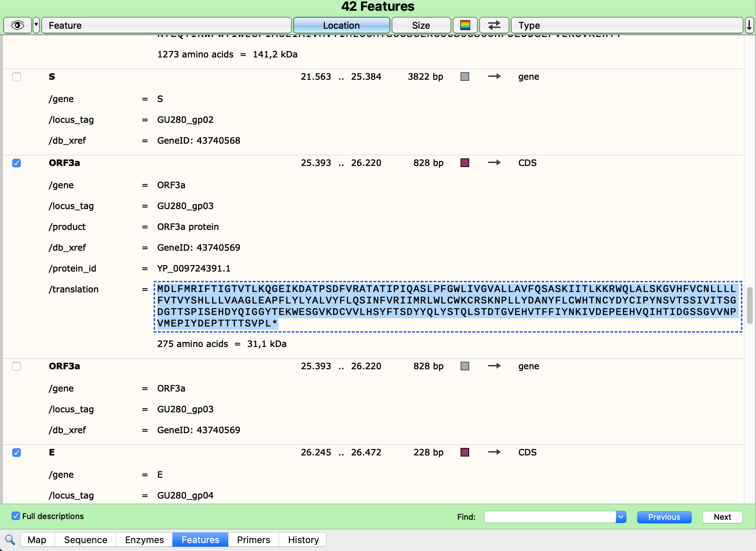Viewport: 756px width, 551px height.
Task: Click direction arrow of S gene feature
Action: tap(494, 77)
